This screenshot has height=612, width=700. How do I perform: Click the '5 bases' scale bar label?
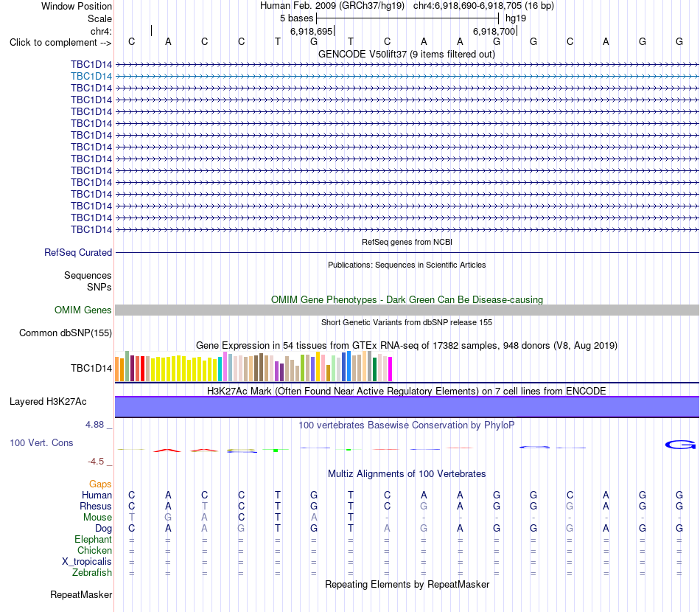(x=296, y=18)
